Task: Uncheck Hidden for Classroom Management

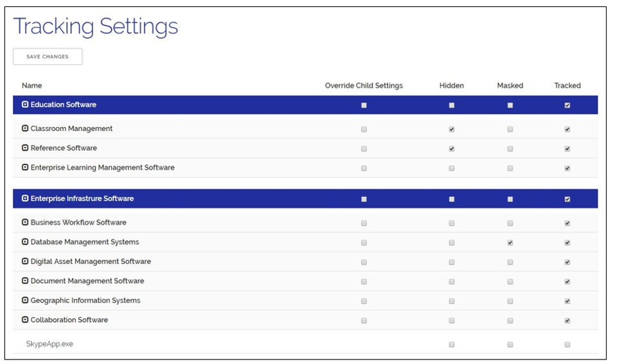Action: pyautogui.click(x=452, y=129)
